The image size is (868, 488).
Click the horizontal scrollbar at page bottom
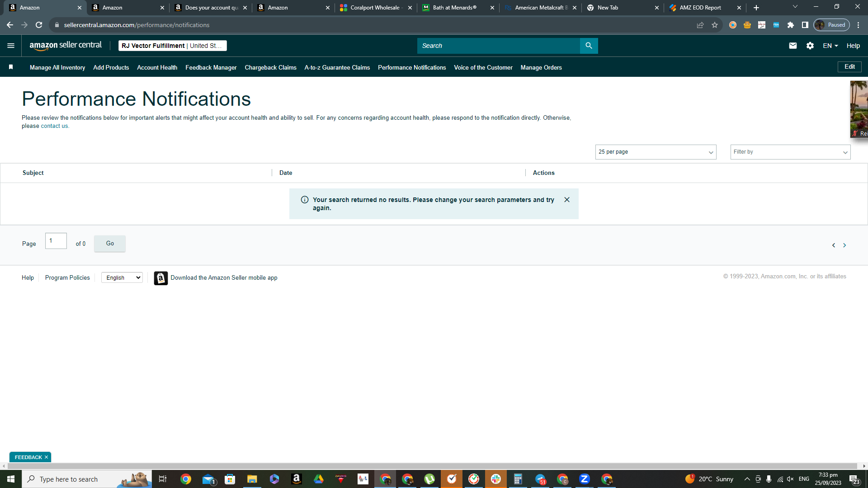[431, 466]
